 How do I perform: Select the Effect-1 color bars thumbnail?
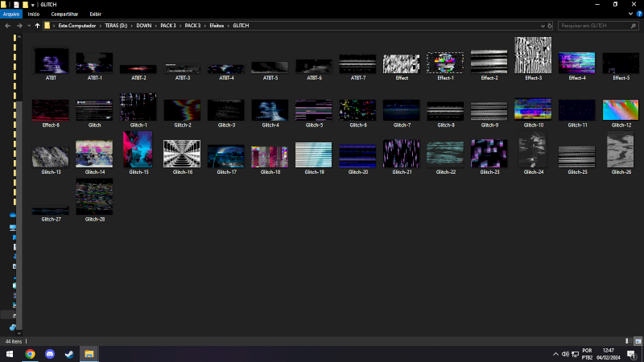445,63
